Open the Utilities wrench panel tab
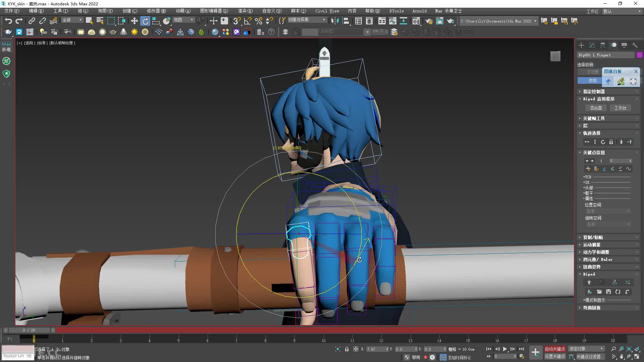The width and height of the screenshot is (644, 362). point(635,45)
